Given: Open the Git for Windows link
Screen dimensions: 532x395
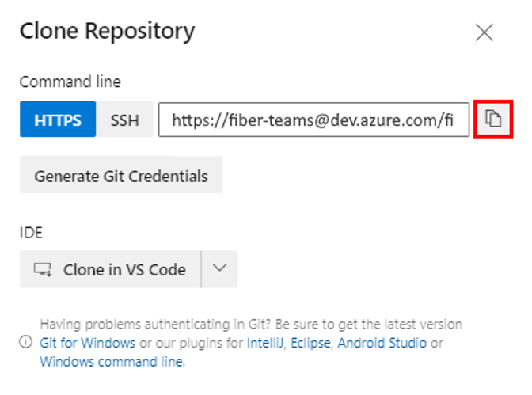Looking at the screenshot, I should [x=88, y=343].
